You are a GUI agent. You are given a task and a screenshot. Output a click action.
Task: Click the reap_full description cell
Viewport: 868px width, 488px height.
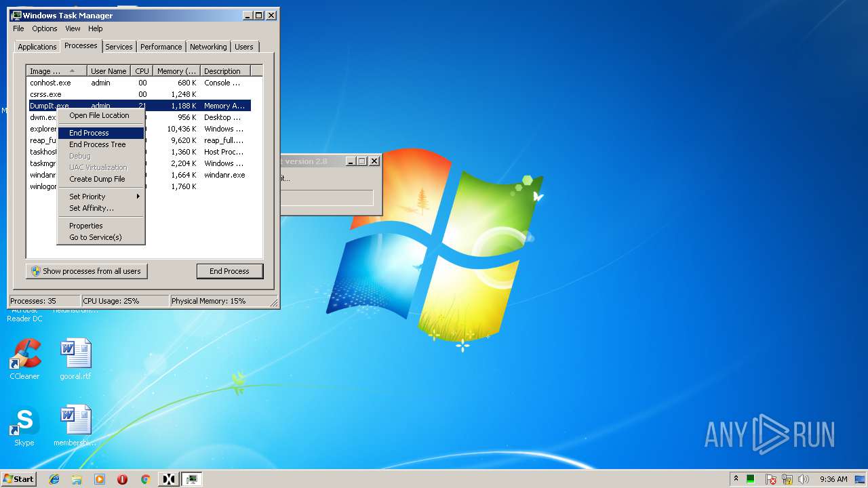[224, 140]
